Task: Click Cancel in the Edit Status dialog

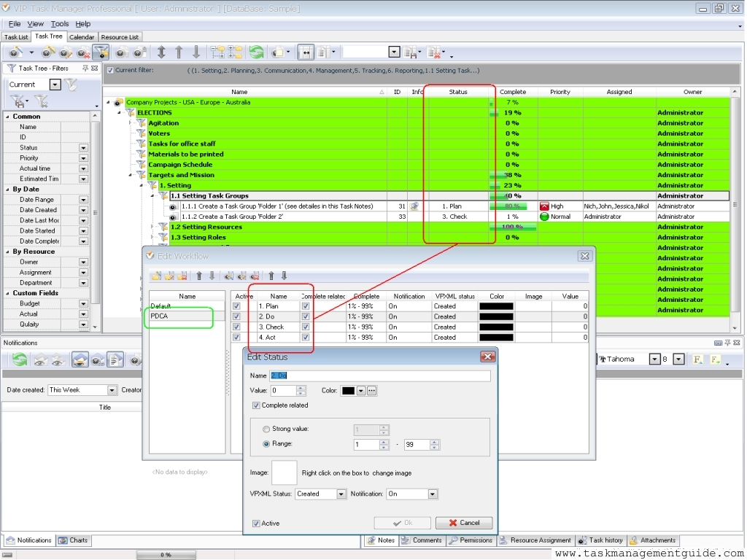Action: (x=464, y=523)
